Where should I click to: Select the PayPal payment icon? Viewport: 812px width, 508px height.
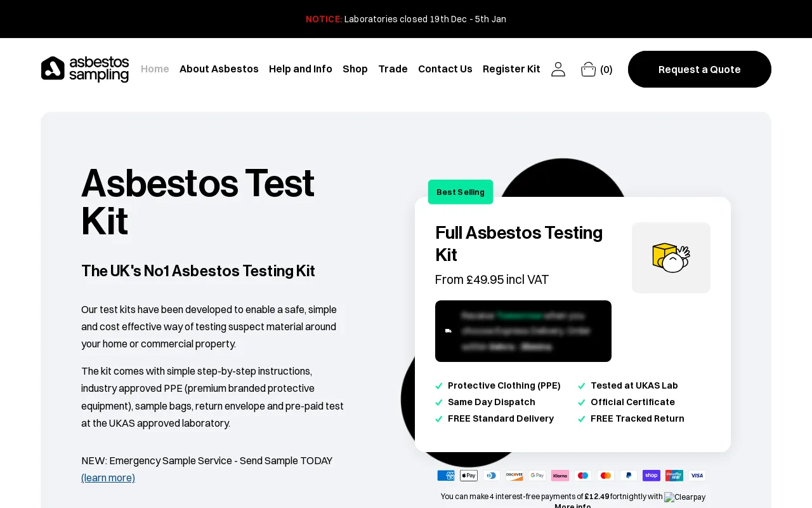point(628,475)
